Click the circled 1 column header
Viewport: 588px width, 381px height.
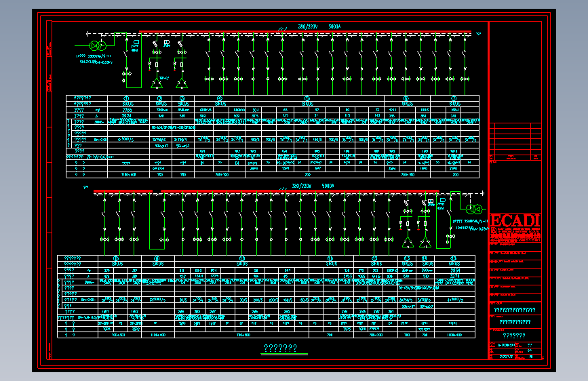[x=126, y=98]
